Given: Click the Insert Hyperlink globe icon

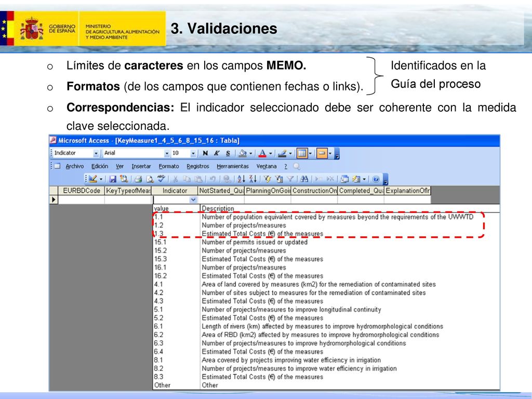Looking at the screenshot, I should point(227,179).
